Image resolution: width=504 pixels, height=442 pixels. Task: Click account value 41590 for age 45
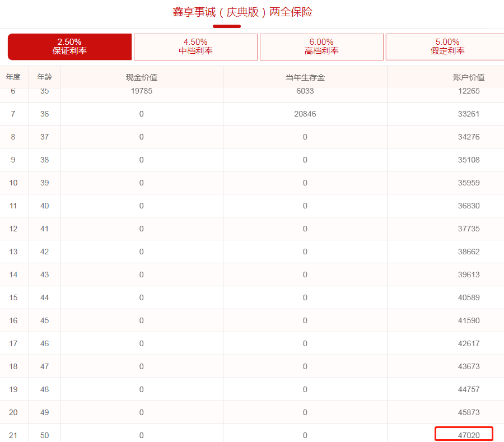pos(469,320)
